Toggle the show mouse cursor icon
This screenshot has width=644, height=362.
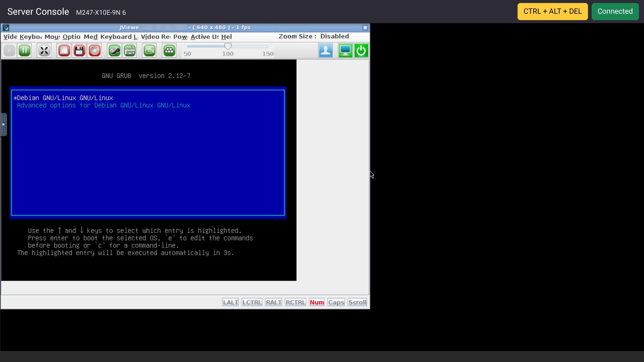tap(114, 51)
